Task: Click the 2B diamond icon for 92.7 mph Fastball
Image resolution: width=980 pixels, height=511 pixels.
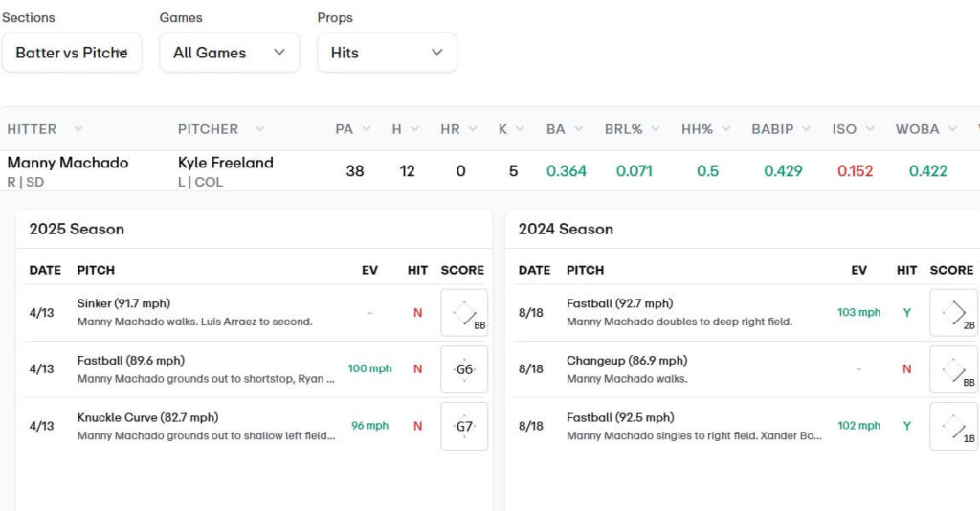Action: 954,313
